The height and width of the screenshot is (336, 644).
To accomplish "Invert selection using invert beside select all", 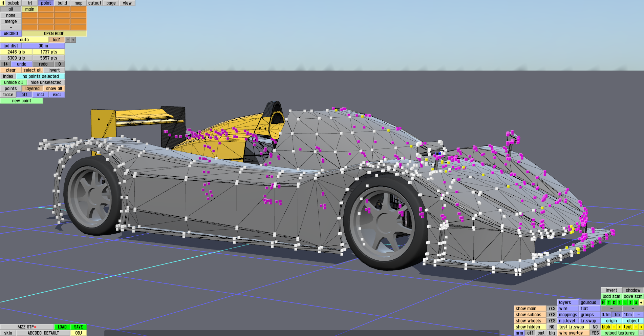I will pos(54,70).
